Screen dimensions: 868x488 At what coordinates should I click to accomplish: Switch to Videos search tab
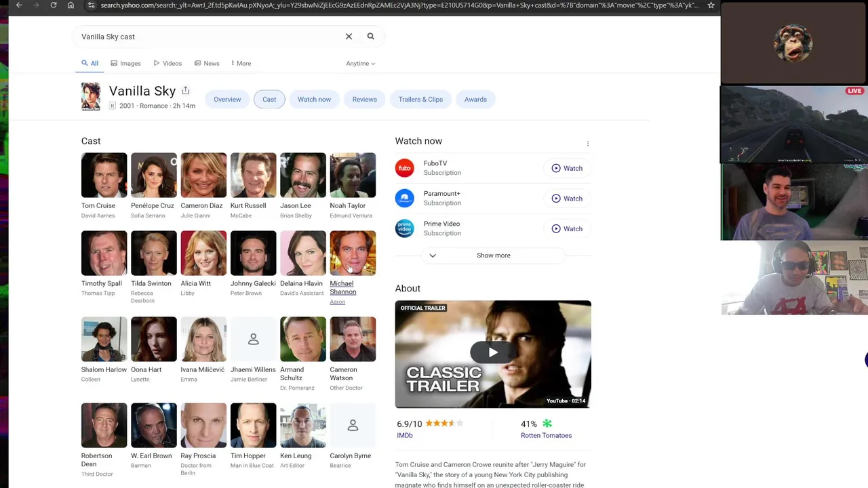pyautogui.click(x=167, y=64)
